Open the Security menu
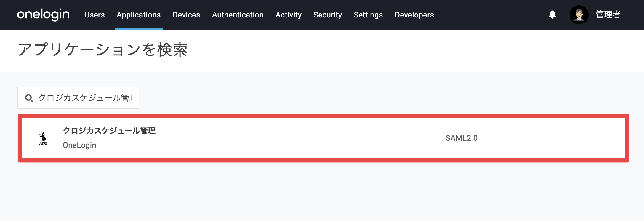The height and width of the screenshot is (221, 644). (328, 15)
